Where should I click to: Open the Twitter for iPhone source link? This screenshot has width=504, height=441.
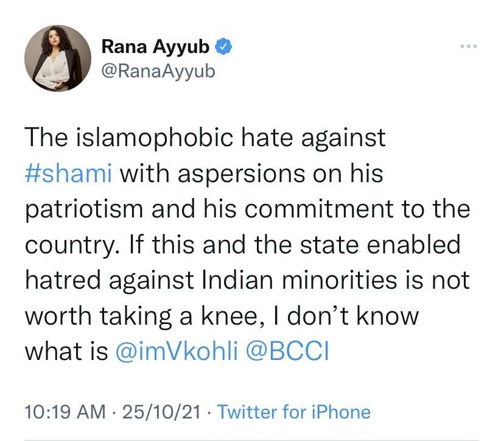(x=294, y=412)
